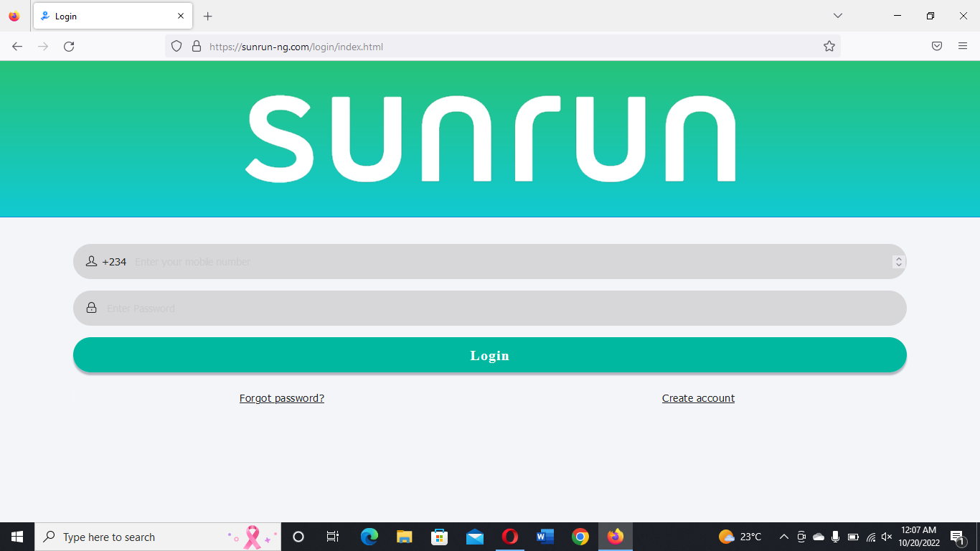Focus the Enter Password field
The height and width of the screenshot is (551, 980).
490,309
